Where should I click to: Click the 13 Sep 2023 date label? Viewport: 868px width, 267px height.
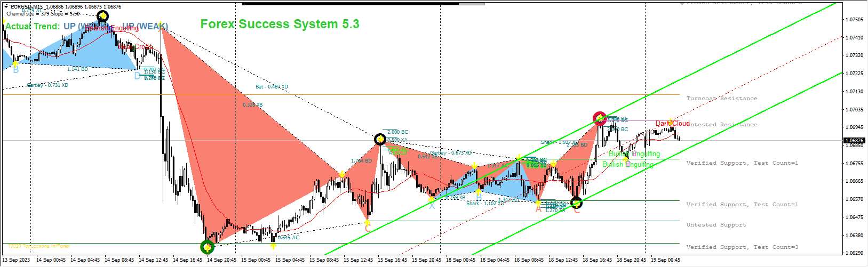point(16,260)
